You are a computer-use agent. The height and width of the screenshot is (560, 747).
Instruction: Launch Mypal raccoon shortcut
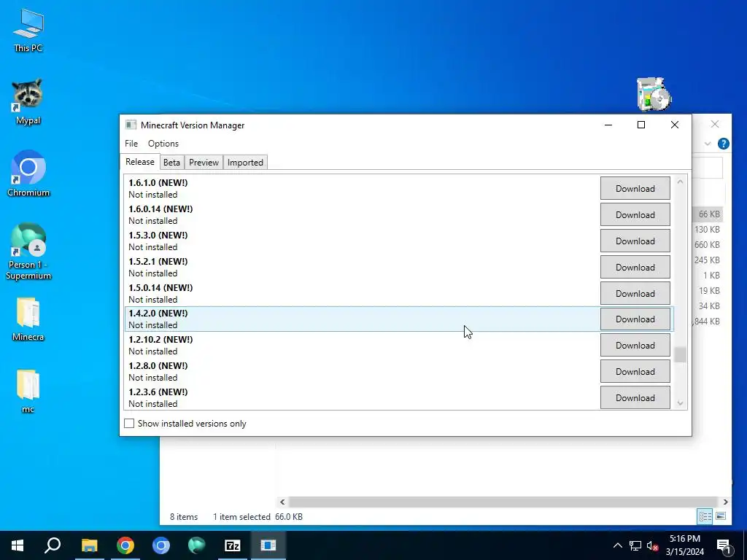click(x=28, y=102)
